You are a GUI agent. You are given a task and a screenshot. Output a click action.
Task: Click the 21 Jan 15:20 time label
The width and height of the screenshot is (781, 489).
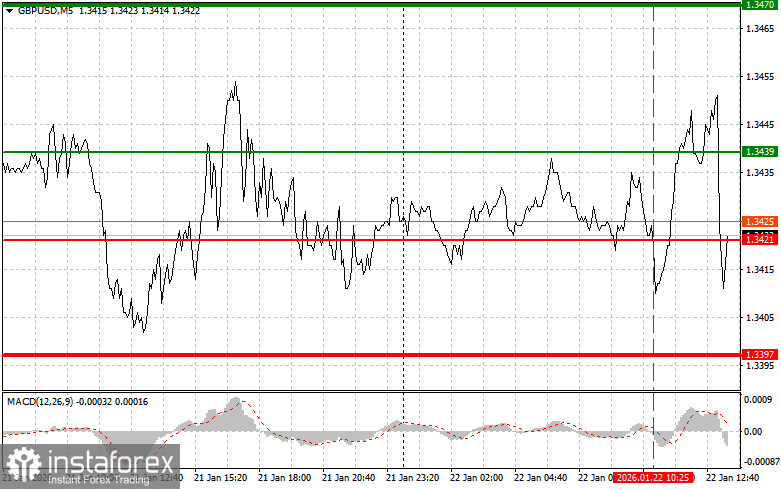pyautogui.click(x=220, y=478)
